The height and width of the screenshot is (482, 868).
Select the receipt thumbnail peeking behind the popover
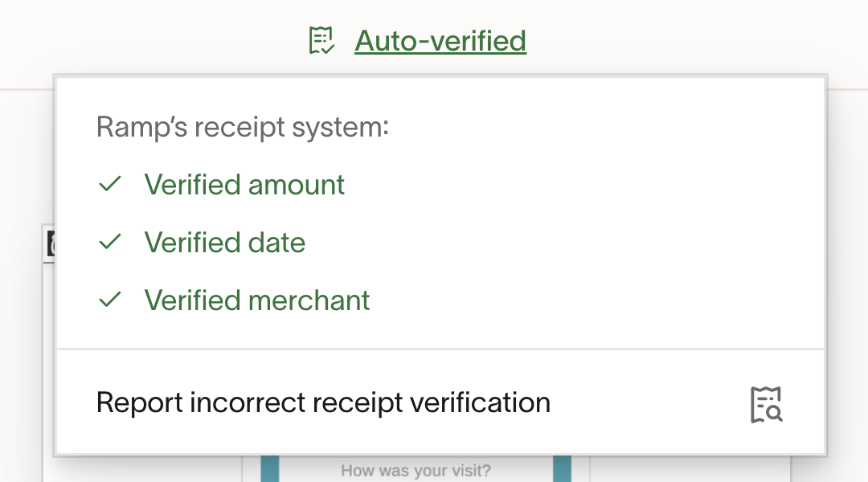51,245
